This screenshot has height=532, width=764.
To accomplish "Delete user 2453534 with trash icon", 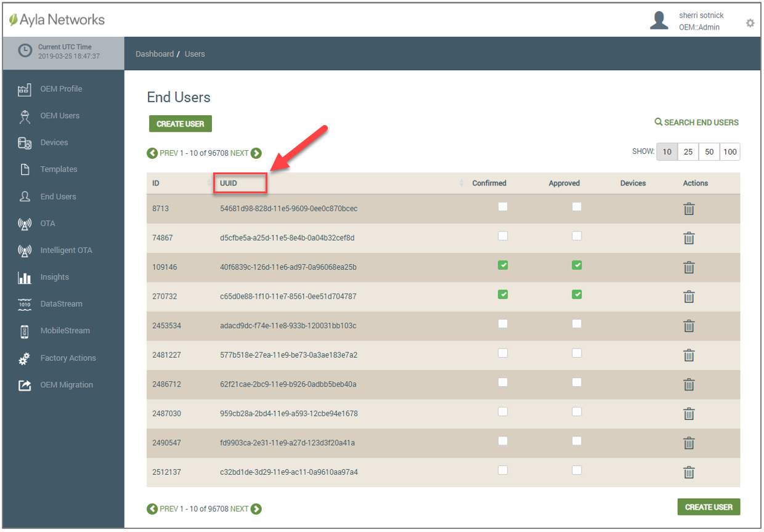I will click(689, 326).
